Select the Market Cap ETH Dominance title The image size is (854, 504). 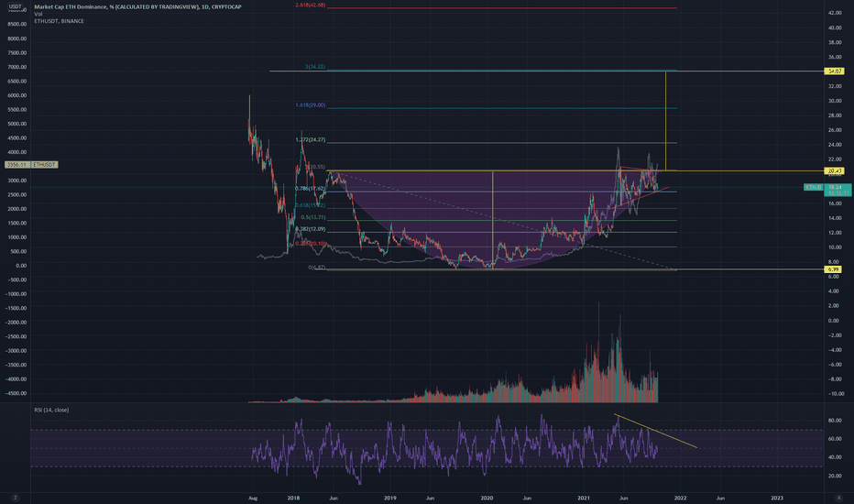click(x=137, y=6)
